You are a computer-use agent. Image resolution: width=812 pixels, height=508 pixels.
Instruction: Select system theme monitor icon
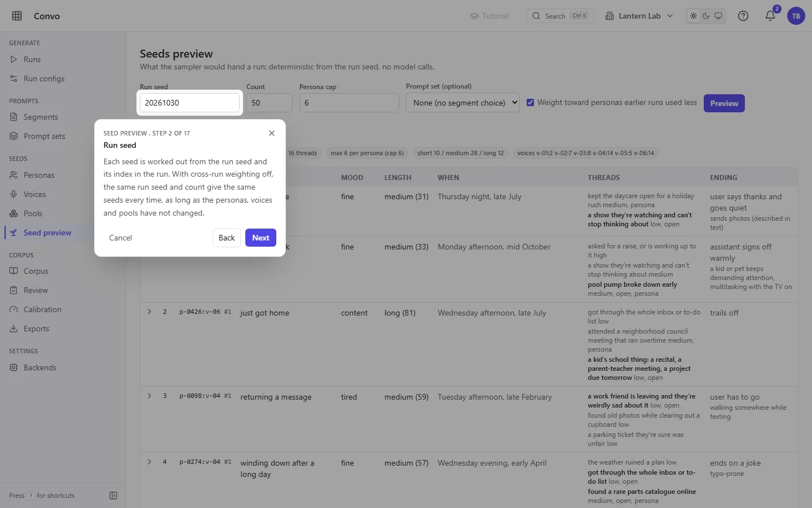pyautogui.click(x=718, y=16)
